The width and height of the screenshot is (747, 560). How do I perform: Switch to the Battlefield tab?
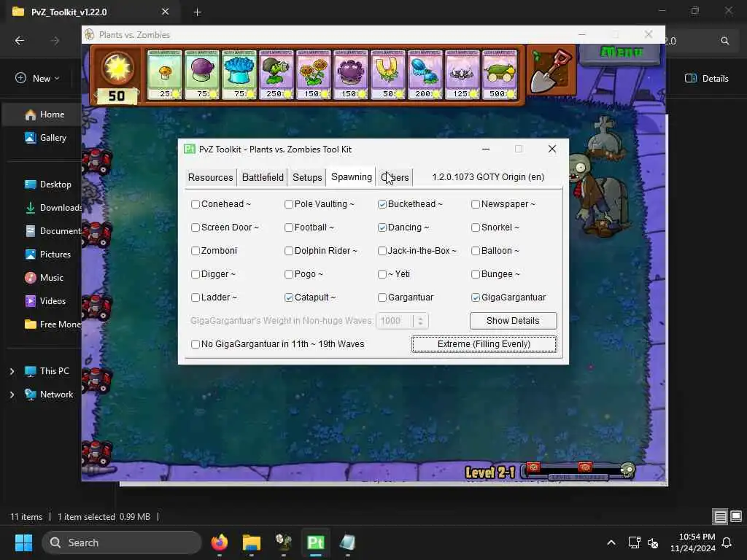click(x=263, y=177)
